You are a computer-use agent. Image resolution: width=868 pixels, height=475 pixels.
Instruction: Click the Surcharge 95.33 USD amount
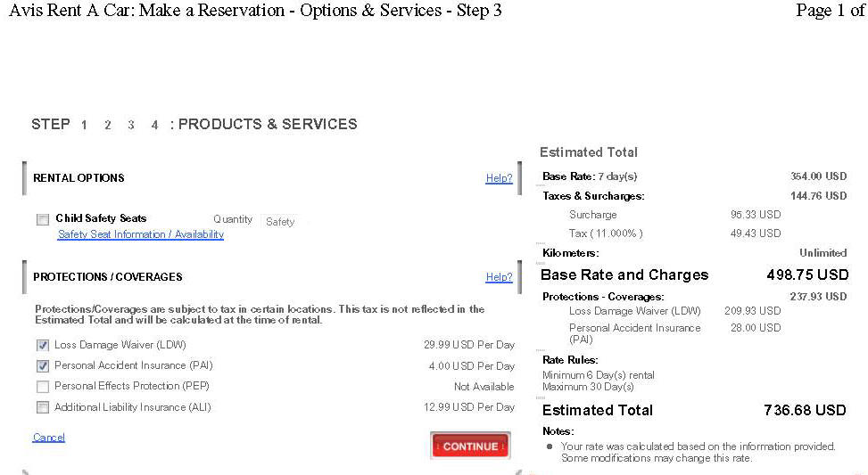point(756,215)
